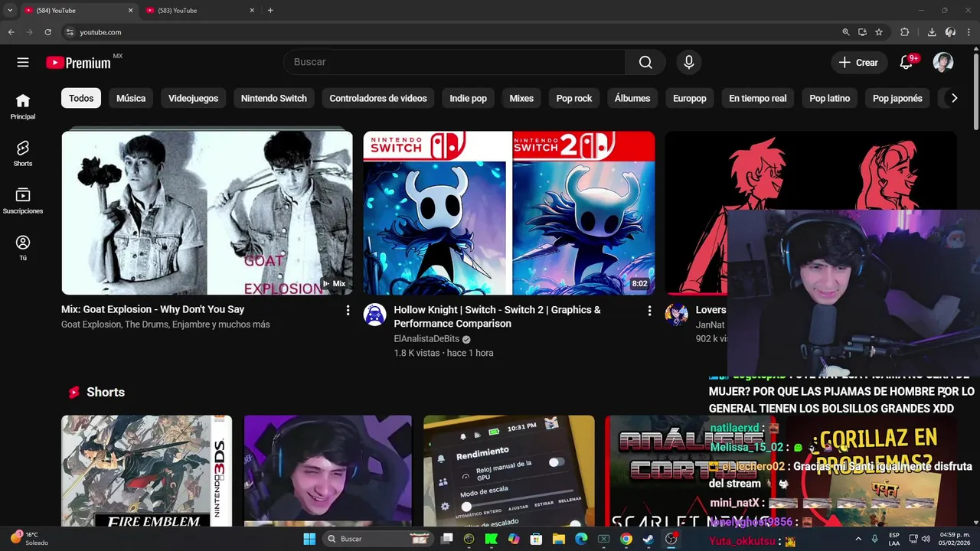Open the Chrome extensions puzzle icon

[904, 32]
